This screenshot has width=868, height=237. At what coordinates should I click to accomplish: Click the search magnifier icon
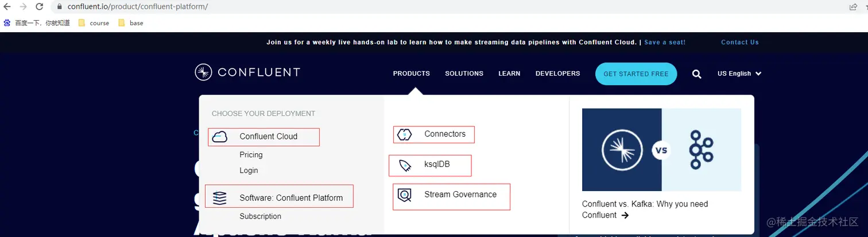coord(697,74)
